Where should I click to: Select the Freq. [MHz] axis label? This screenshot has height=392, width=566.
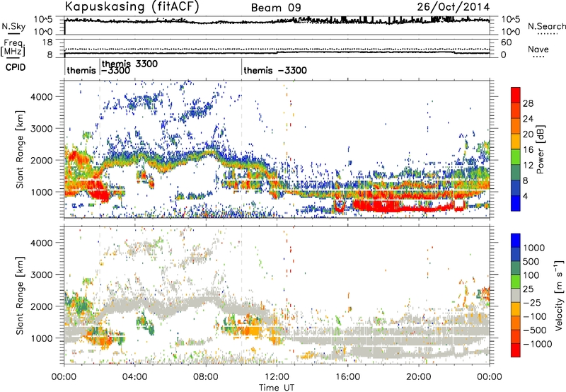(13, 47)
